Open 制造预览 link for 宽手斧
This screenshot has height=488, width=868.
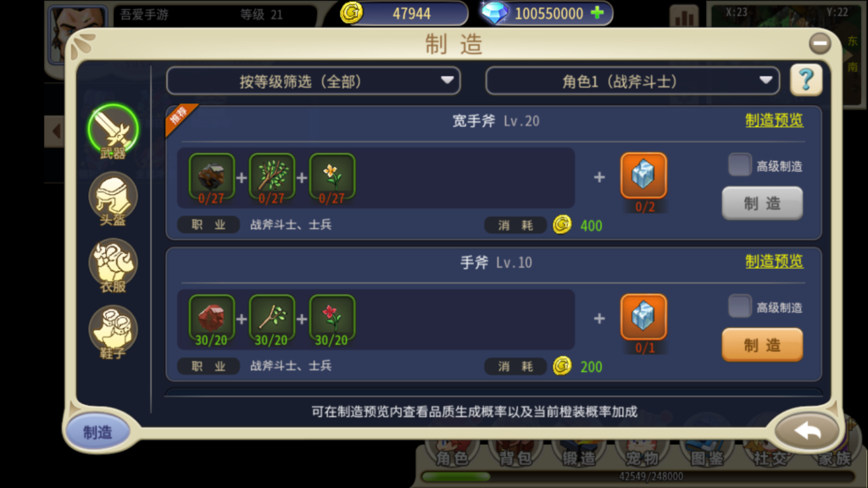[774, 120]
